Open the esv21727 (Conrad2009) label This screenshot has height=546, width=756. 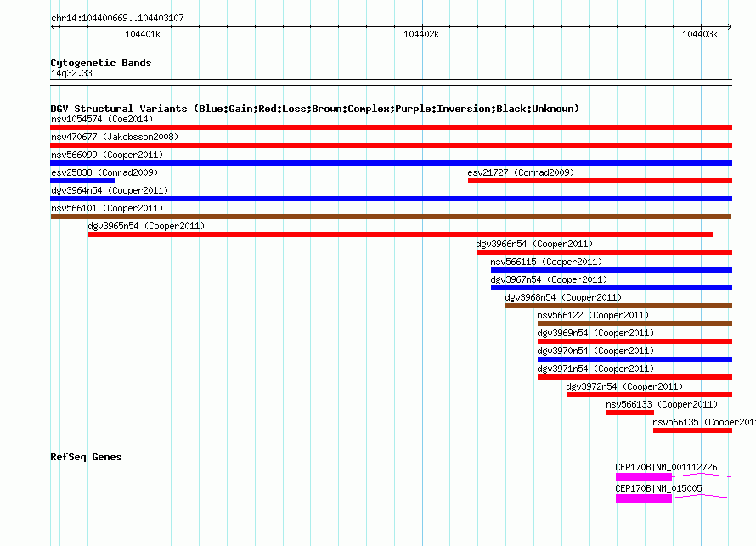[x=521, y=172]
